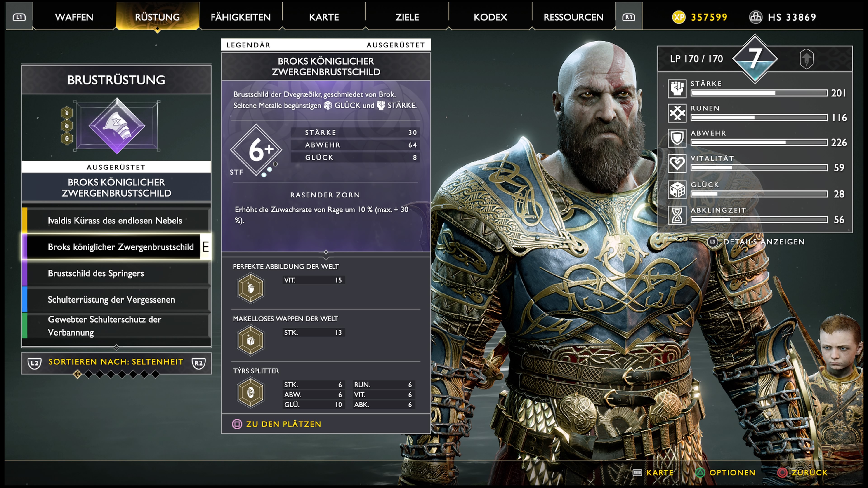Select the Abwehr shield stat icon
The height and width of the screenshot is (488, 868).
[677, 138]
